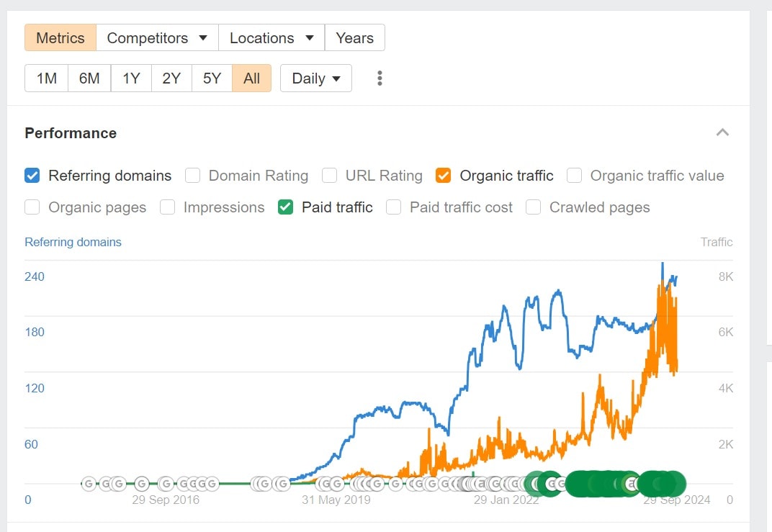
Task: Open the Locations dropdown
Action: coord(271,38)
